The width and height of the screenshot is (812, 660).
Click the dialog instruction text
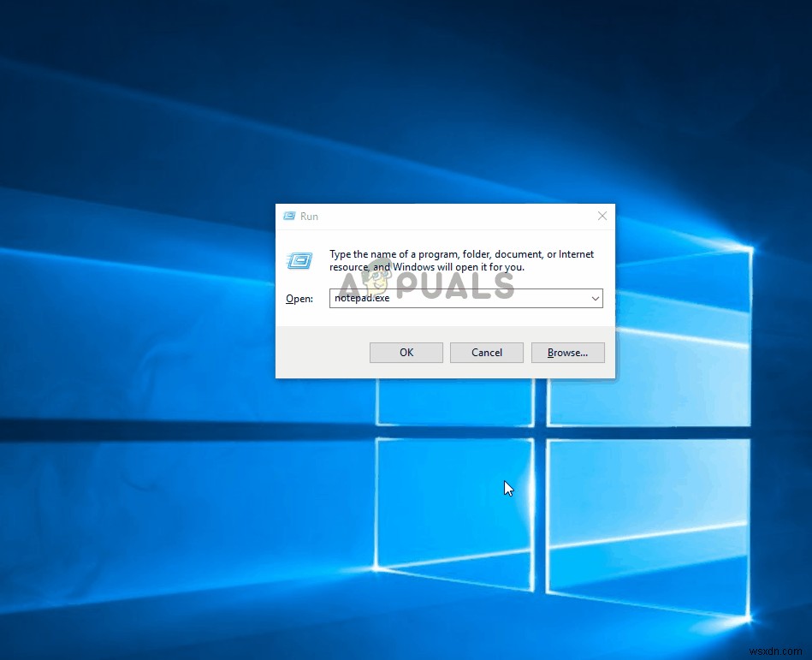462,260
